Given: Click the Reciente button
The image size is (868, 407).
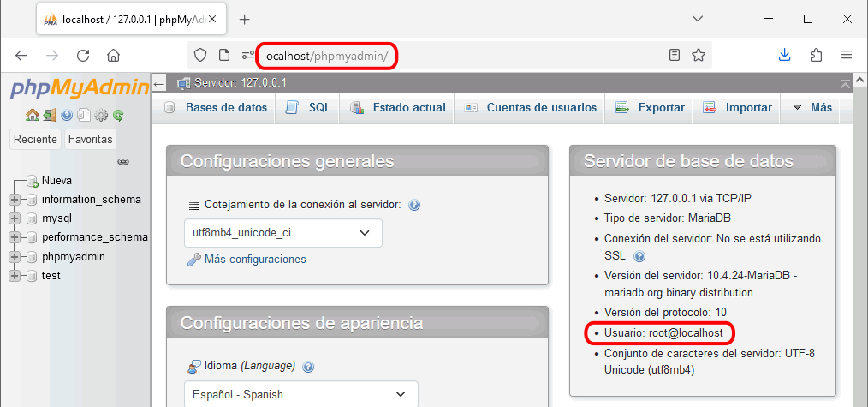Looking at the screenshot, I should pyautogui.click(x=35, y=140).
